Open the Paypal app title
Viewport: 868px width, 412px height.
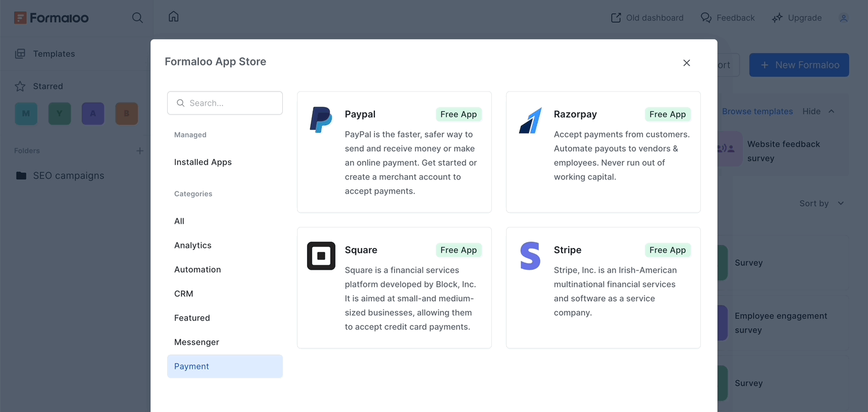coord(360,114)
